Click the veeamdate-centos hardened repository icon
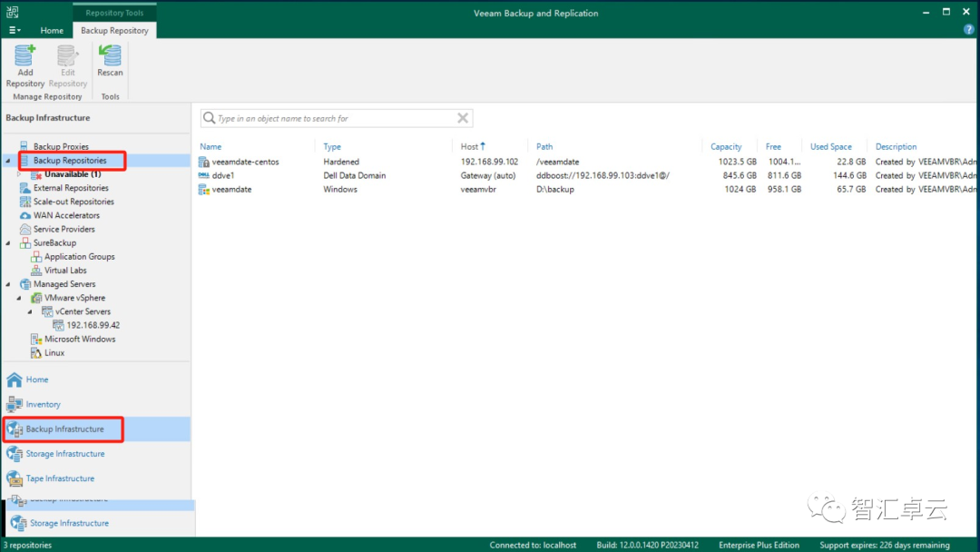This screenshot has width=980, height=552. [204, 162]
